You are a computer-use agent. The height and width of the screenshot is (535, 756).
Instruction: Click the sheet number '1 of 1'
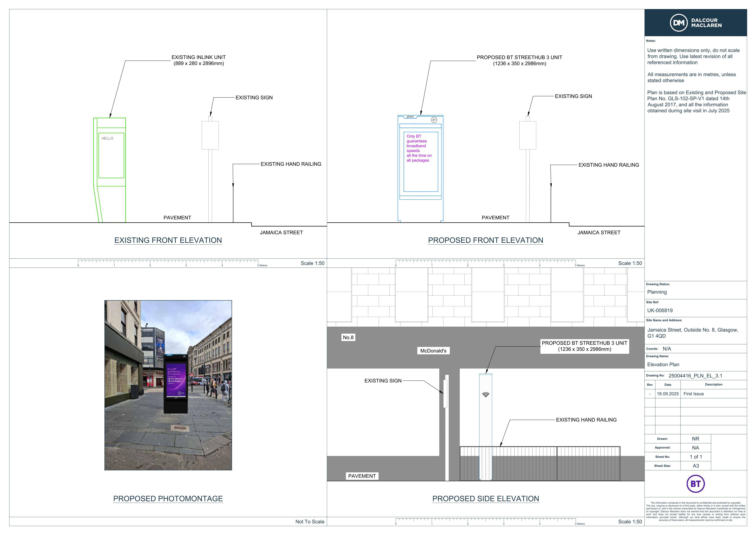(x=696, y=457)
